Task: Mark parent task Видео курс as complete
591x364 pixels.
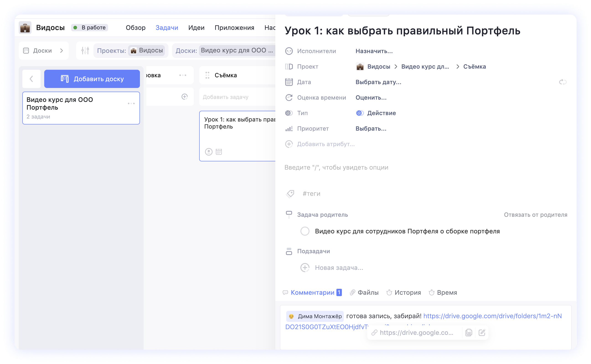Action: (305, 231)
